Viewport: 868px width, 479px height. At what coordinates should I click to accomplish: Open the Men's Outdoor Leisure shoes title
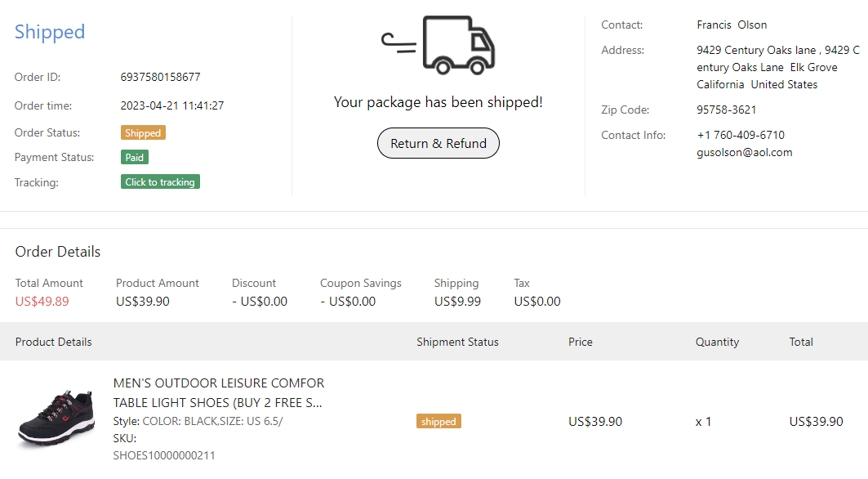point(218,392)
